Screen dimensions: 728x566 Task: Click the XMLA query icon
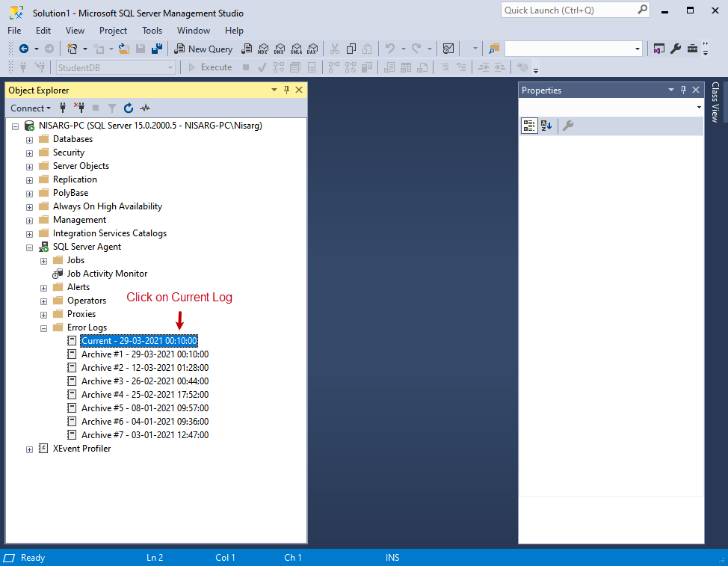pos(296,49)
